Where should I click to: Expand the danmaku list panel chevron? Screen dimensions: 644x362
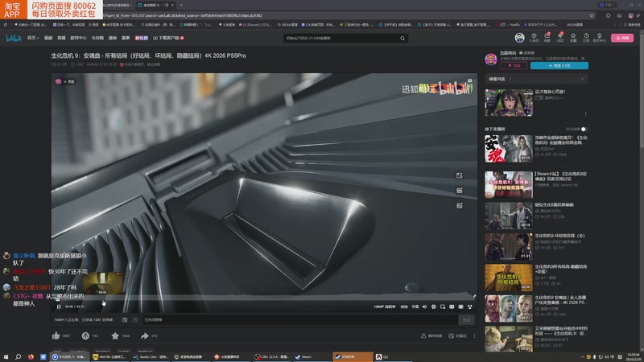[x=582, y=79]
